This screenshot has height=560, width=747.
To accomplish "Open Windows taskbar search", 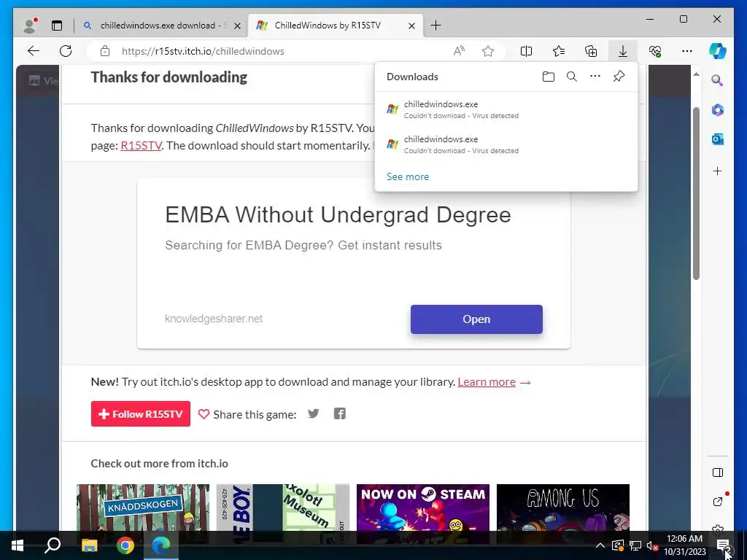I will pos(53,545).
